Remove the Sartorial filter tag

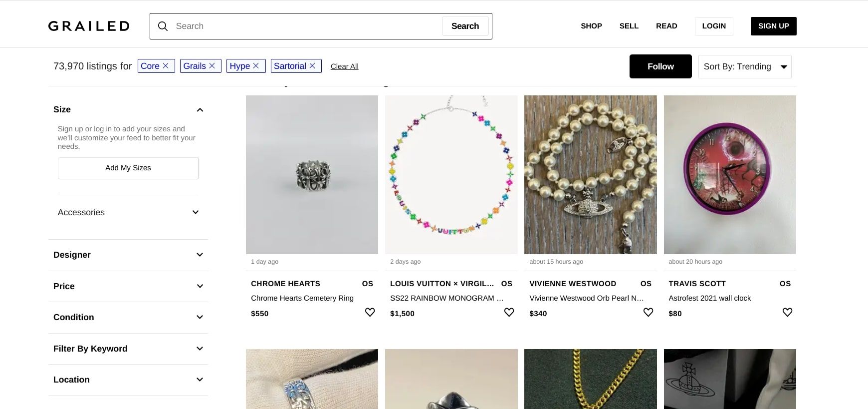point(312,65)
